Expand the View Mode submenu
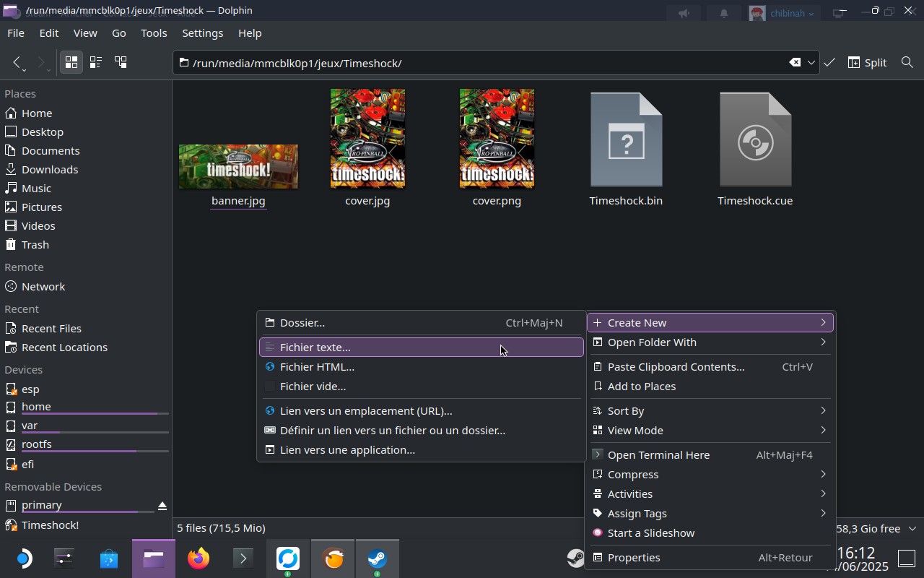This screenshot has height=578, width=924. [710, 431]
